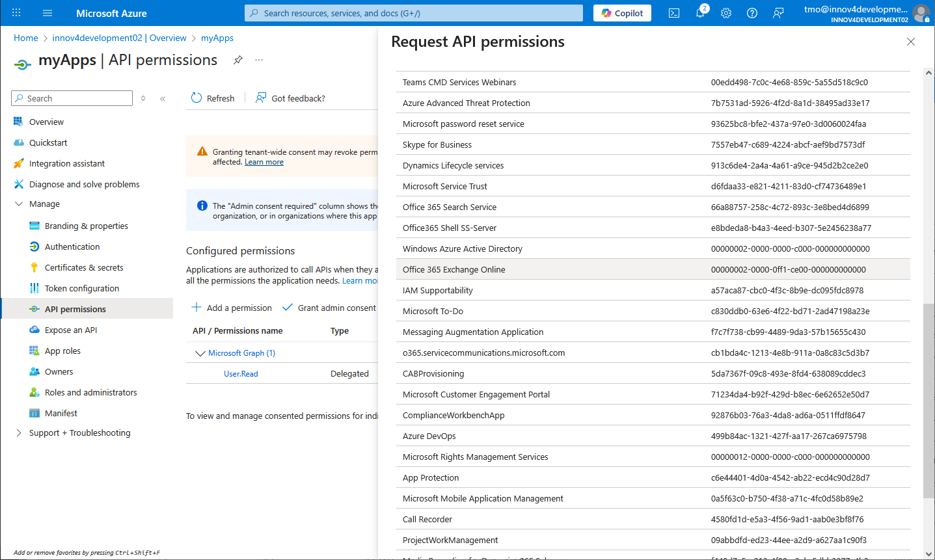Collapse the Microsoft Graph permissions group
This screenshot has height=560, width=935.
tap(200, 353)
